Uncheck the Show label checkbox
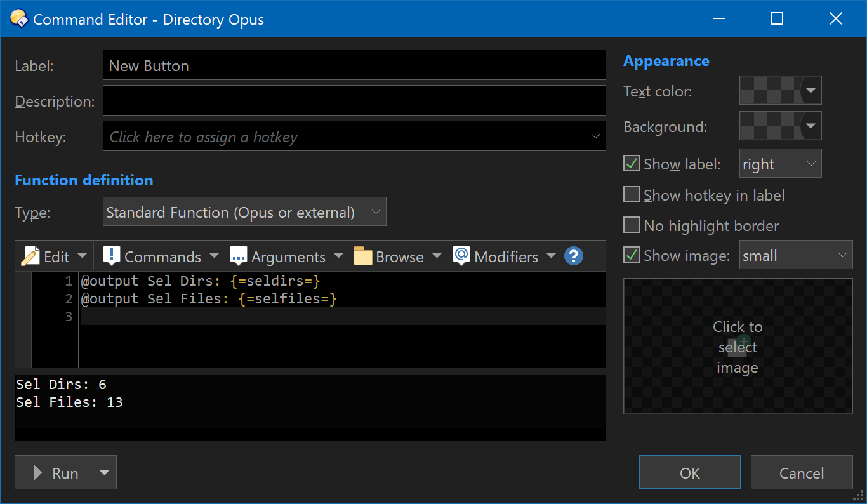 click(632, 164)
